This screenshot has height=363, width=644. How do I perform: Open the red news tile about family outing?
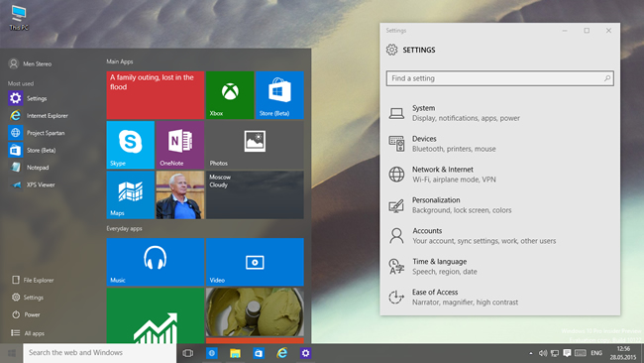click(x=156, y=95)
